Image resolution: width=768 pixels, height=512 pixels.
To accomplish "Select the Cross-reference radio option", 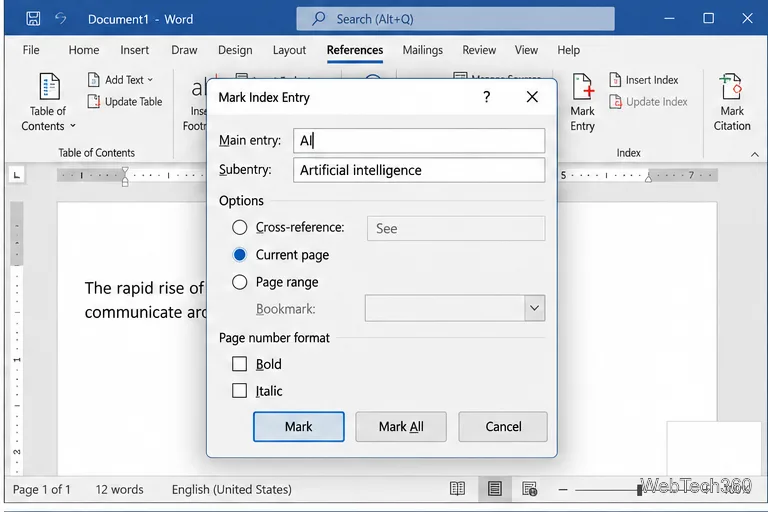I will click(x=239, y=227).
